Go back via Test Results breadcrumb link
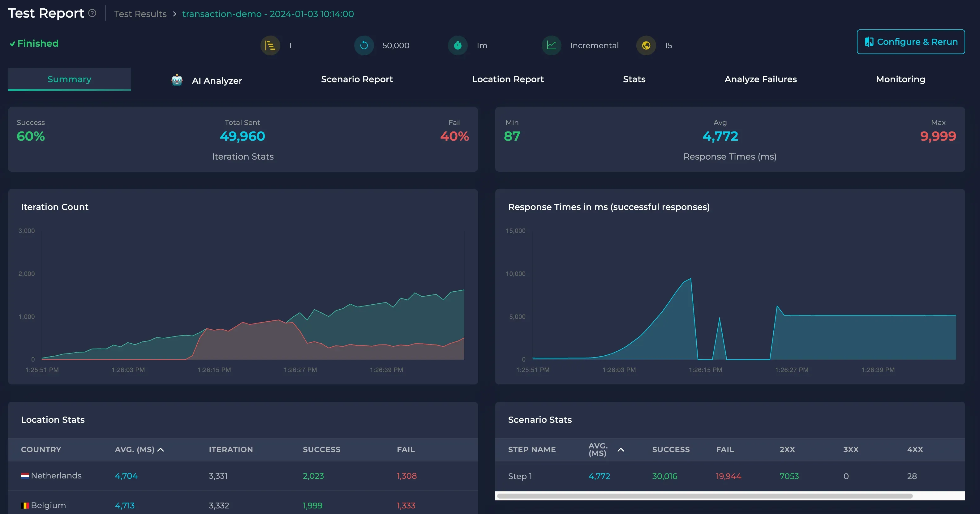The image size is (980, 514). point(140,14)
